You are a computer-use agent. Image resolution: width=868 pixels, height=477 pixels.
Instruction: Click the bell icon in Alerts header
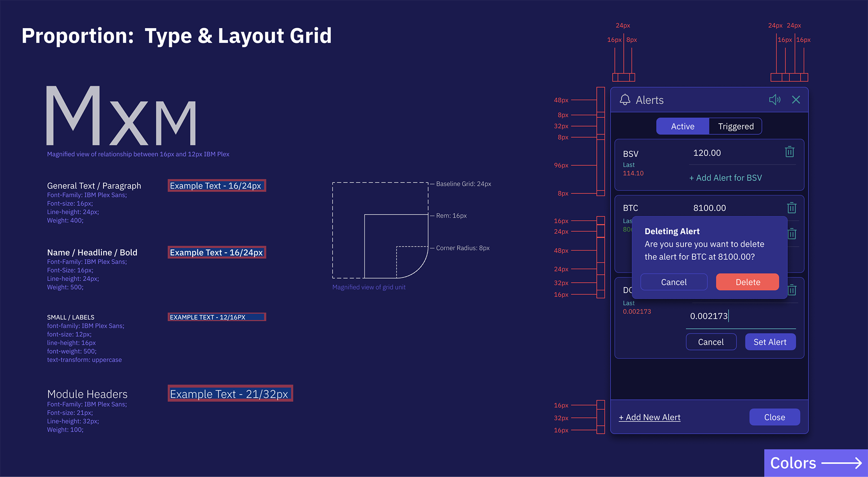625,100
